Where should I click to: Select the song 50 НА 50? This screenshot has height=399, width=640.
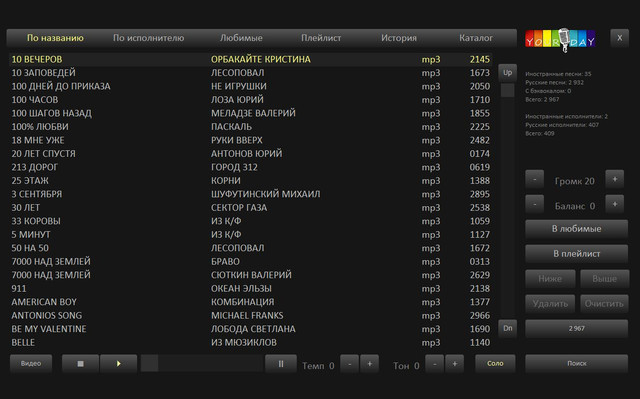click(250, 248)
